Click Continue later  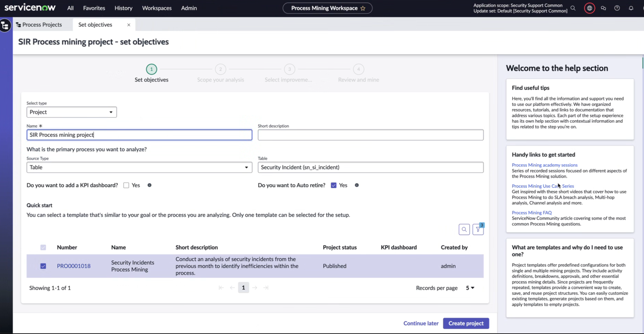[421, 323]
